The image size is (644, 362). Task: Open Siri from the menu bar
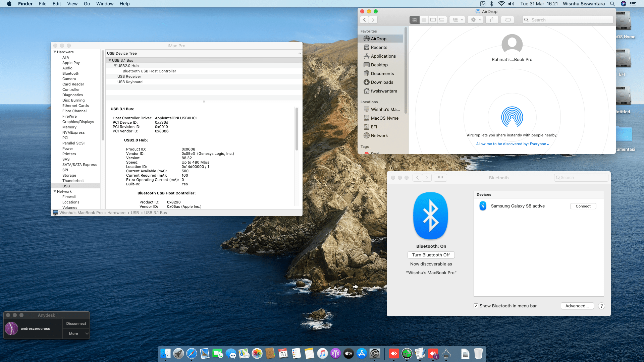coord(624,4)
